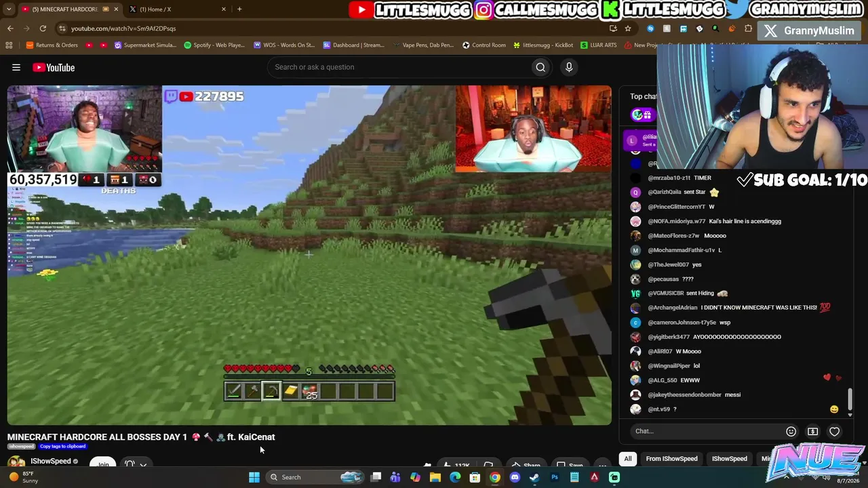Click the chat heart reaction button

click(x=834, y=431)
